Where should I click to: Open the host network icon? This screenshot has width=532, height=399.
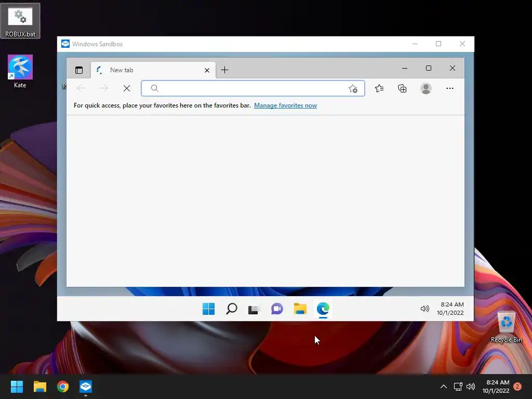[458, 387]
